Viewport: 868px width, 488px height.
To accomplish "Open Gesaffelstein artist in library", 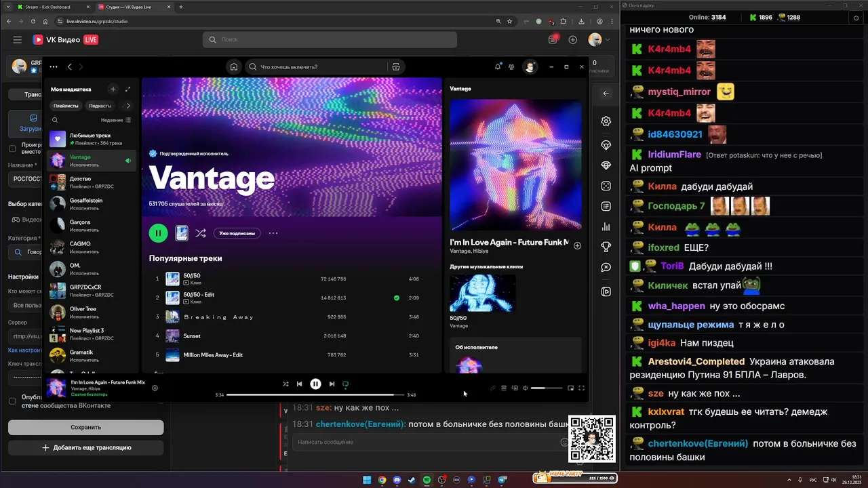I will pyautogui.click(x=92, y=204).
